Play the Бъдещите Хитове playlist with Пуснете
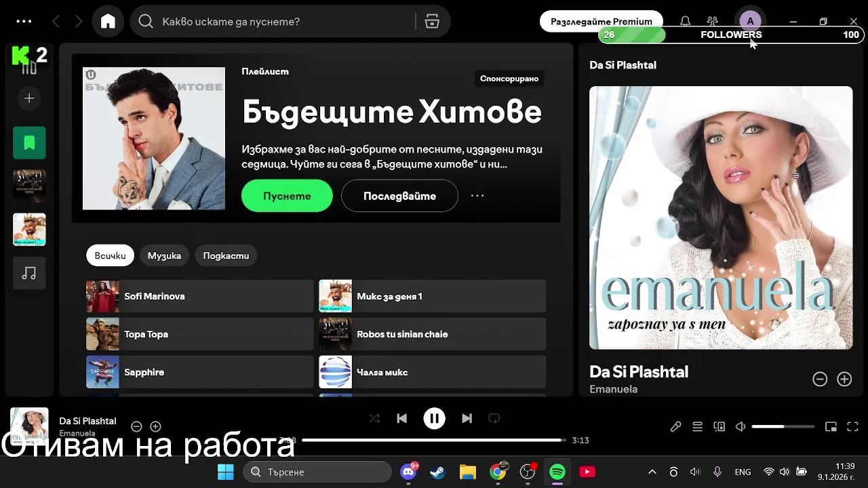Image resolution: width=868 pixels, height=488 pixels. pyautogui.click(x=287, y=196)
